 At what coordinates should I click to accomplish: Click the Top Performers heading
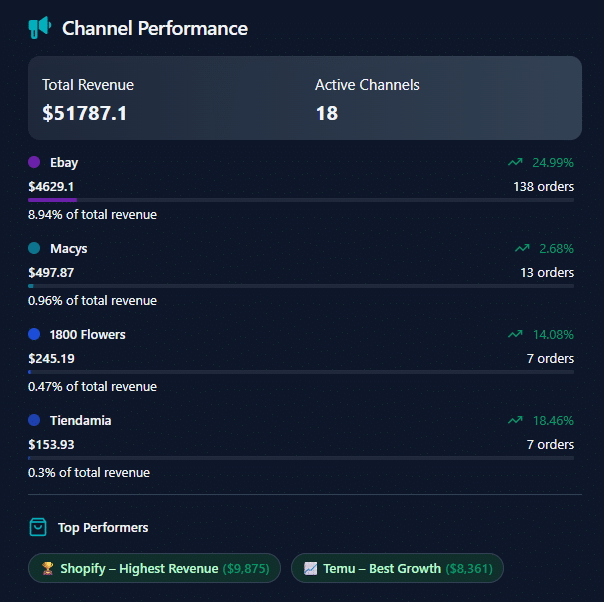click(103, 527)
